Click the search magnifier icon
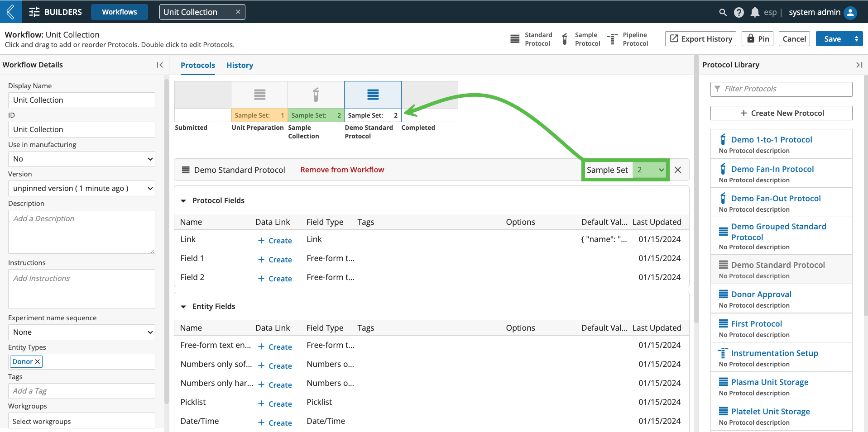 tap(723, 12)
